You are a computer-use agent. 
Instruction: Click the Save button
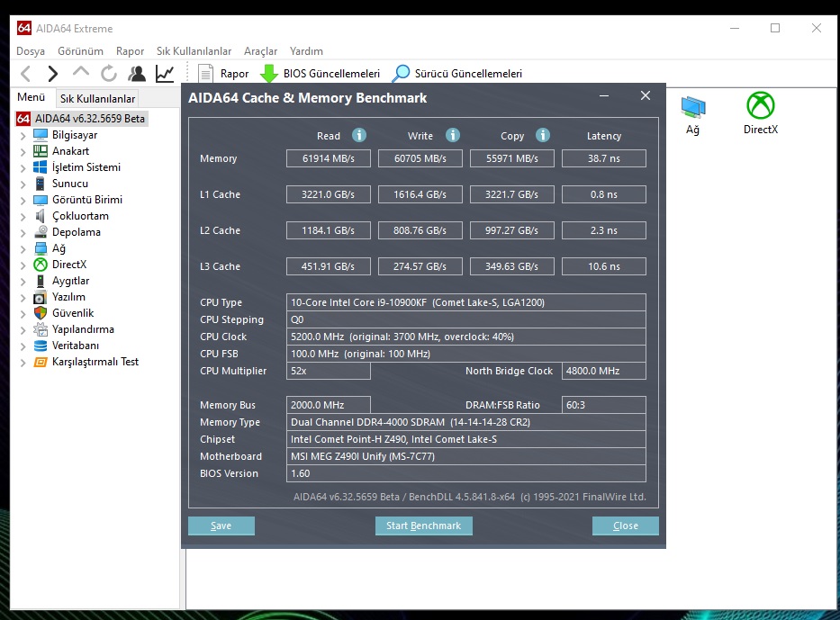click(x=221, y=526)
